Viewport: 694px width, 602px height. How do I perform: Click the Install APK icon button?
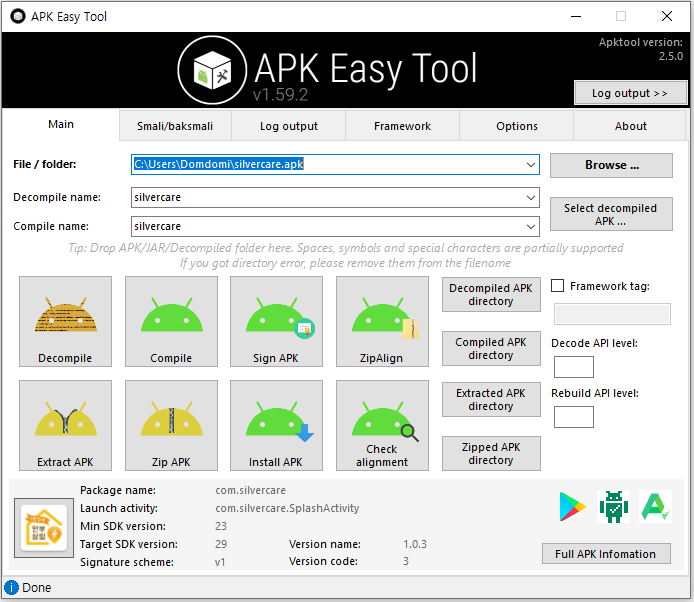[x=276, y=425]
